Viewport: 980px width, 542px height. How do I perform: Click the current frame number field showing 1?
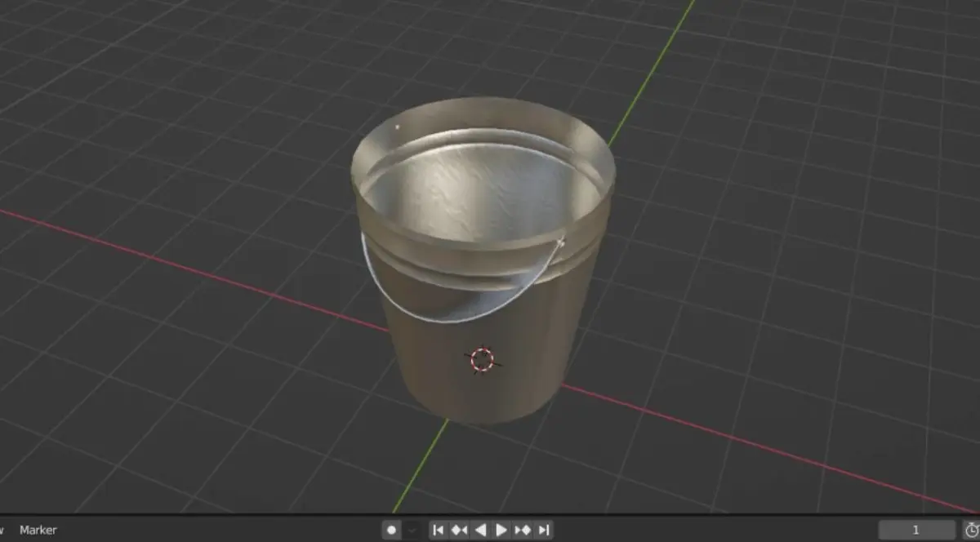point(917,530)
